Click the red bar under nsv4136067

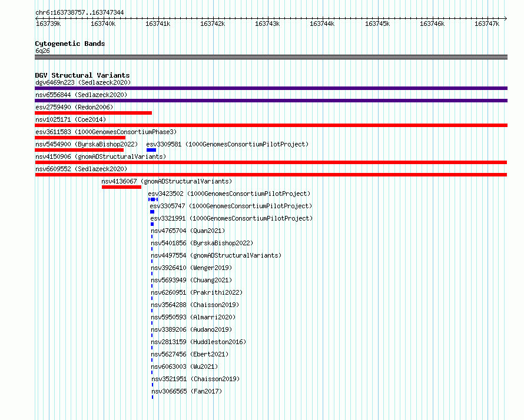[122, 187]
